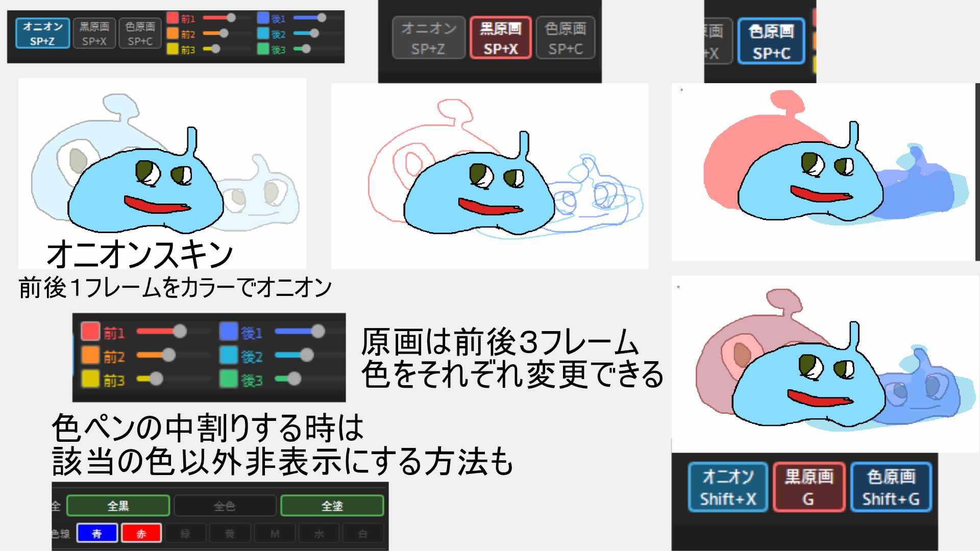Enable the dimmed 白 color line button
Screen dimensions: 980x551
(363, 533)
